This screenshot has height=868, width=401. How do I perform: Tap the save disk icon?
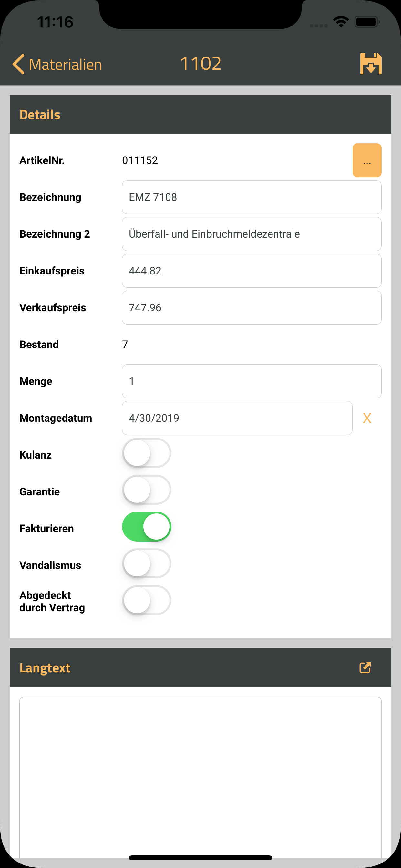(x=371, y=63)
